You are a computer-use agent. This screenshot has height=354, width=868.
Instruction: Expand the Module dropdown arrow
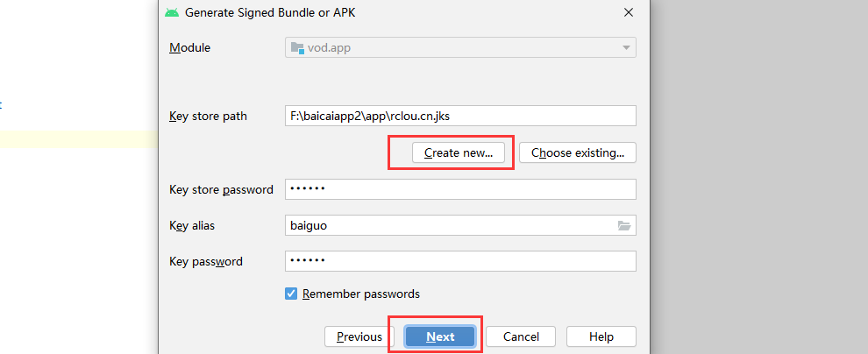626,48
